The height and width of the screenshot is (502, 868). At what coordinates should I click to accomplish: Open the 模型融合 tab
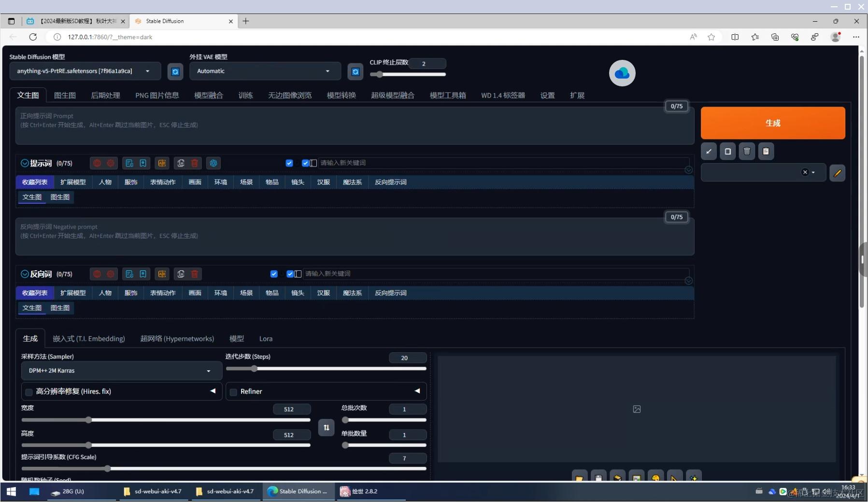(209, 96)
